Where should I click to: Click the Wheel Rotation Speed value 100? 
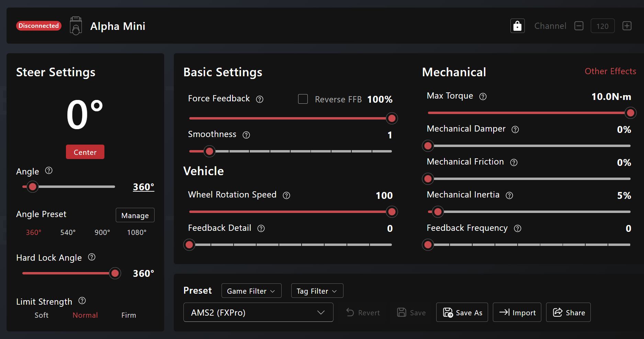coord(384,195)
